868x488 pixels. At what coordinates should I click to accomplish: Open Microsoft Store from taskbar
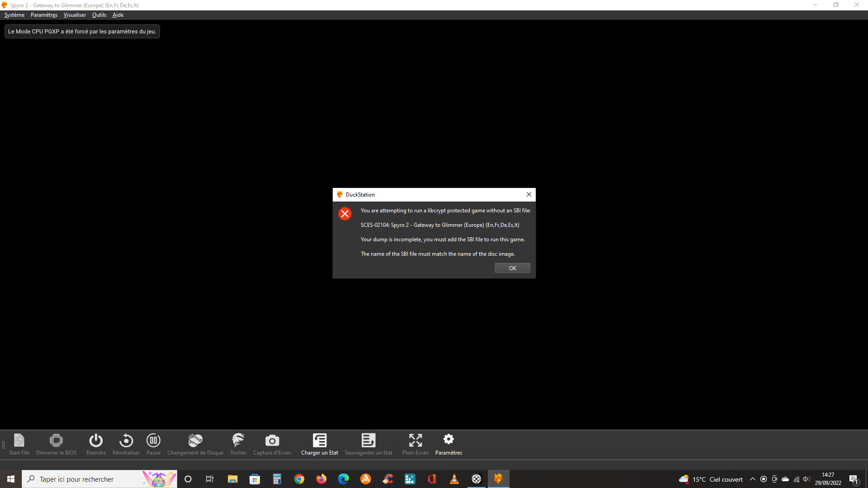(x=255, y=479)
